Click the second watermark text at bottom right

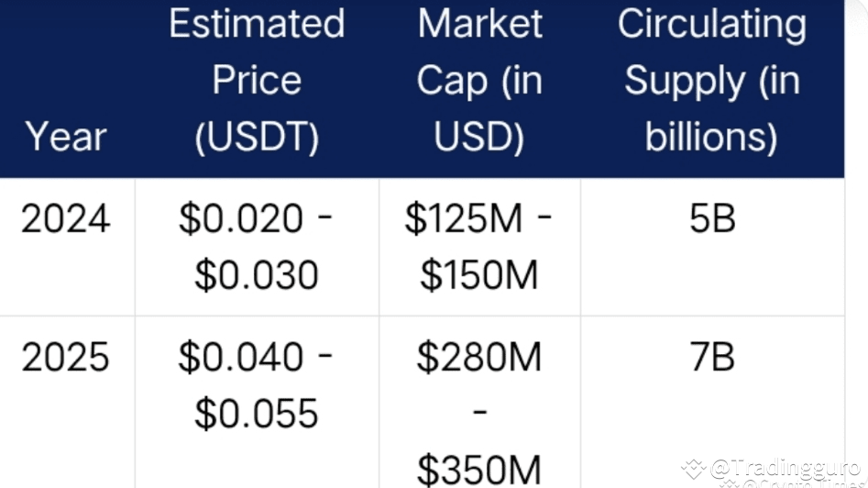[x=793, y=483]
